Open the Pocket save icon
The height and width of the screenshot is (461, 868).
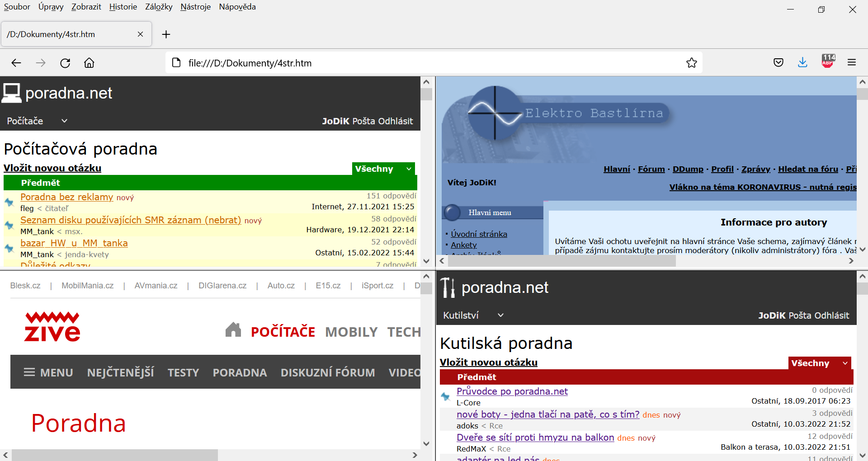click(778, 62)
